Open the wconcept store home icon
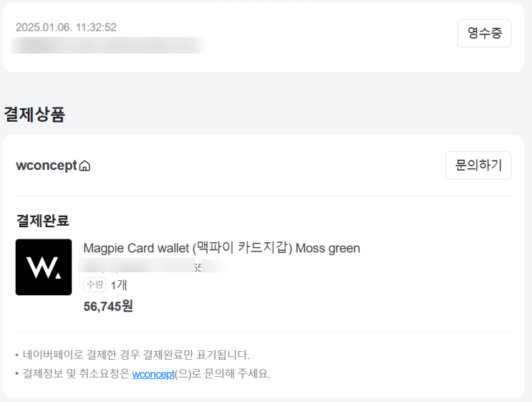This screenshot has width=532, height=402. click(84, 166)
